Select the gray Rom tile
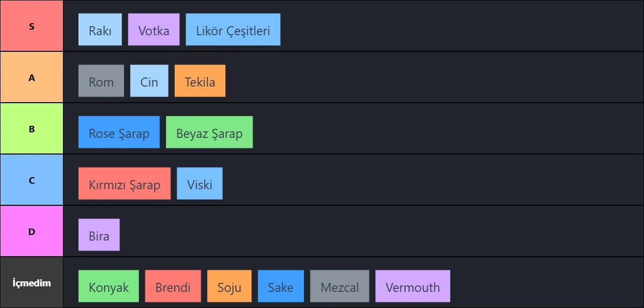This screenshot has width=644, height=308. [x=101, y=81]
